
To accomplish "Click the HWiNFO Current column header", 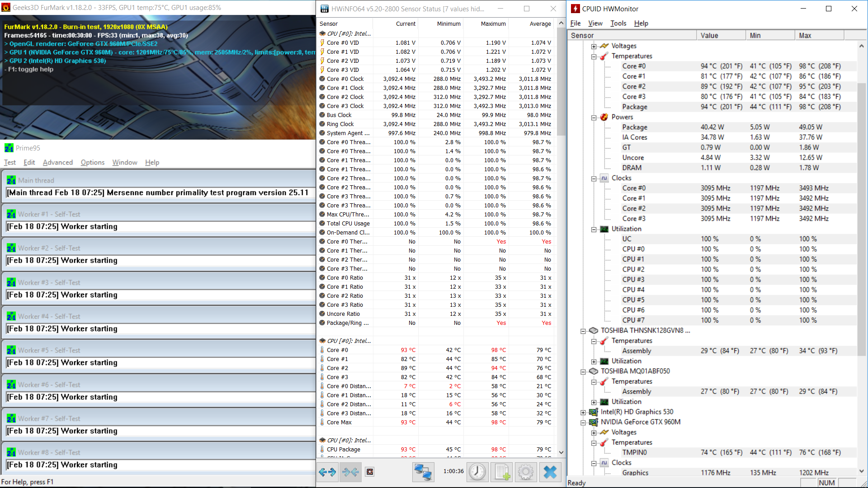I will coord(395,23).
